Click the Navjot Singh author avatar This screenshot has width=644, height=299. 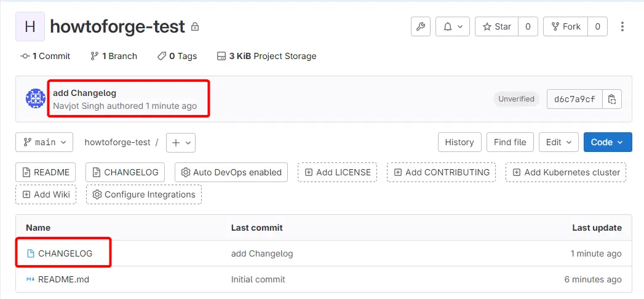pos(35,98)
